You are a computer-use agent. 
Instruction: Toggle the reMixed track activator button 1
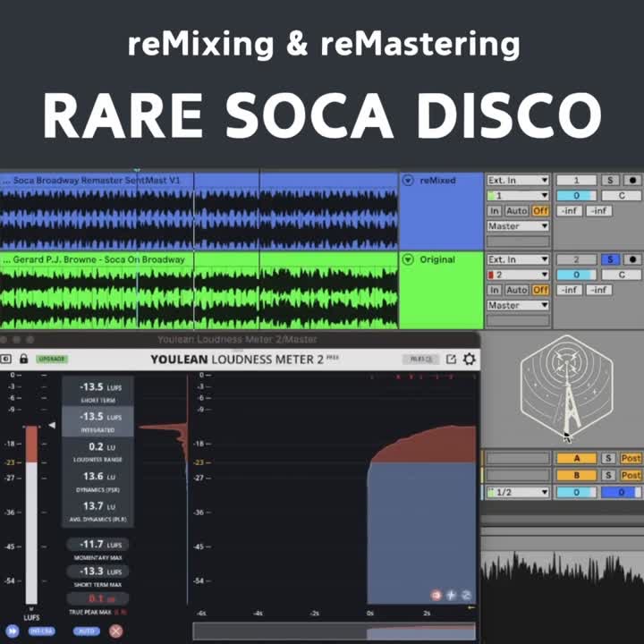point(576,181)
